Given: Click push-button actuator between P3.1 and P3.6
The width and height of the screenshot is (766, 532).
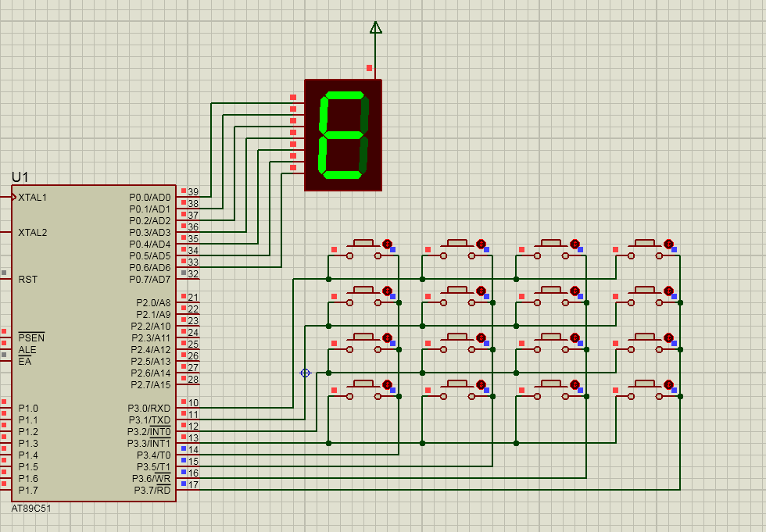Looking at the screenshot, I should pos(551,290).
